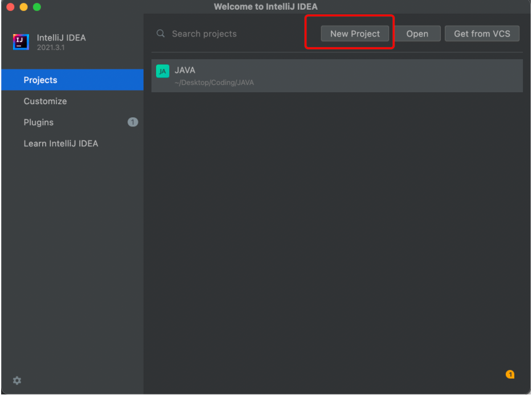Open the Plugins section
This screenshot has width=532, height=395.
point(72,122)
